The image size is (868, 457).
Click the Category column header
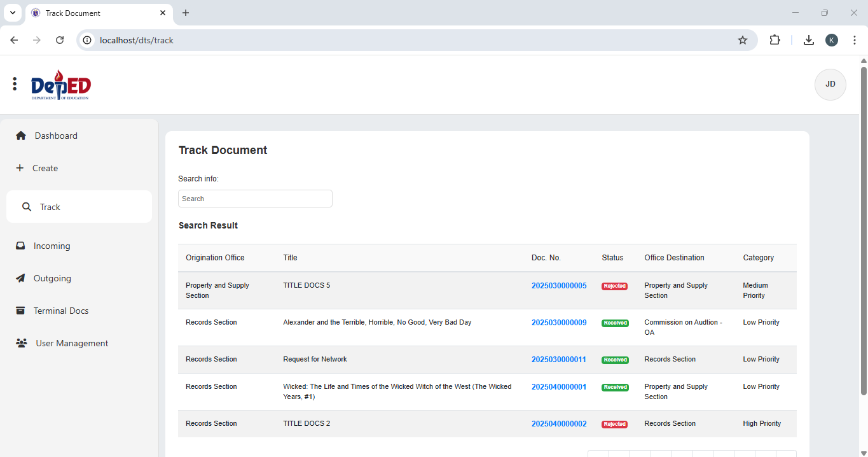pos(758,258)
